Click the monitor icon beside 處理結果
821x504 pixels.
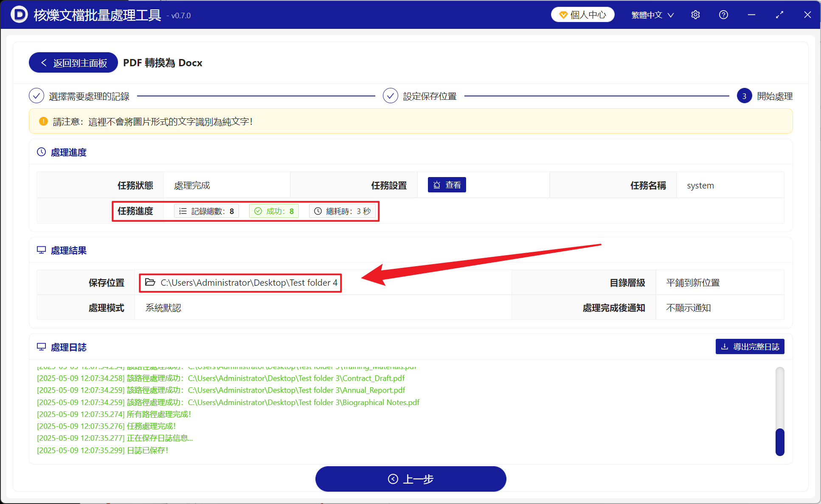pyautogui.click(x=41, y=250)
